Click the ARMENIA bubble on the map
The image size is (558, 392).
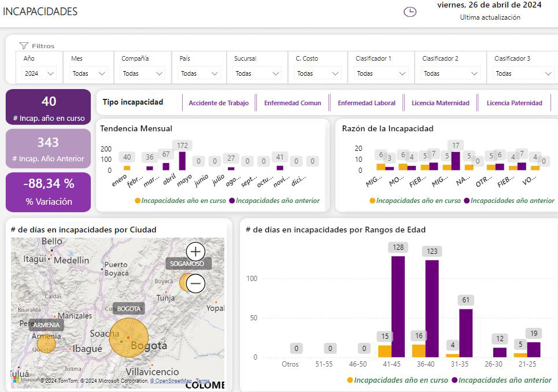(x=46, y=343)
